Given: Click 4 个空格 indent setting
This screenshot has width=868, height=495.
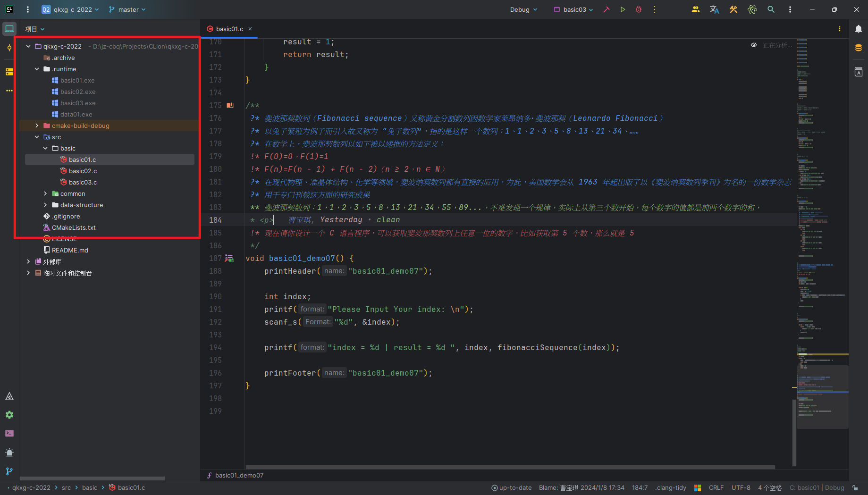Looking at the screenshot, I should 770,488.
